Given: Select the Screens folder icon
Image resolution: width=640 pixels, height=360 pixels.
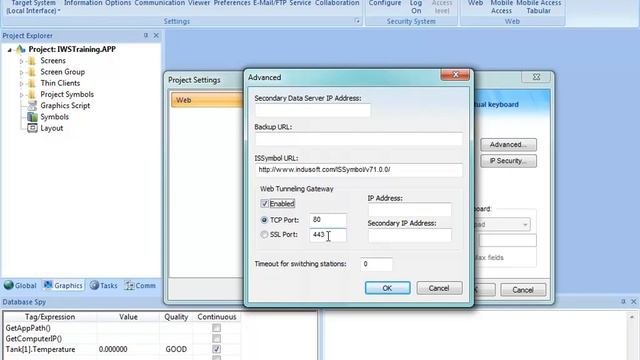Looking at the screenshot, I should pyautogui.click(x=32, y=61).
